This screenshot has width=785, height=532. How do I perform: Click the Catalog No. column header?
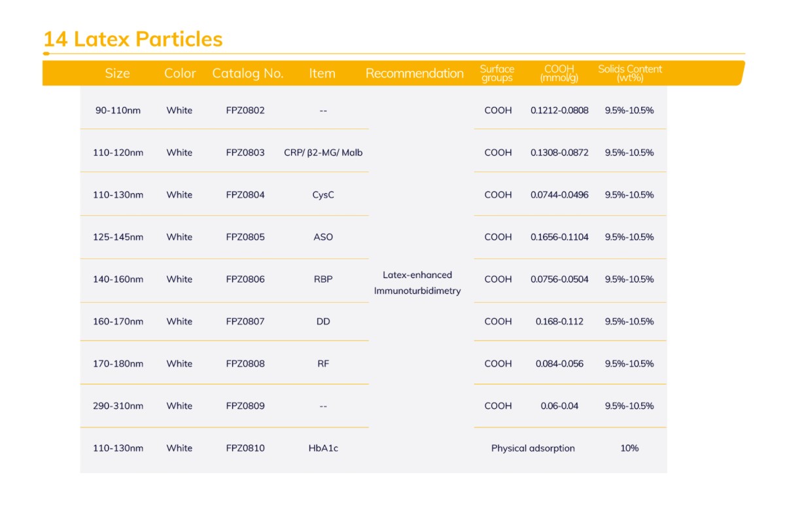(247, 73)
